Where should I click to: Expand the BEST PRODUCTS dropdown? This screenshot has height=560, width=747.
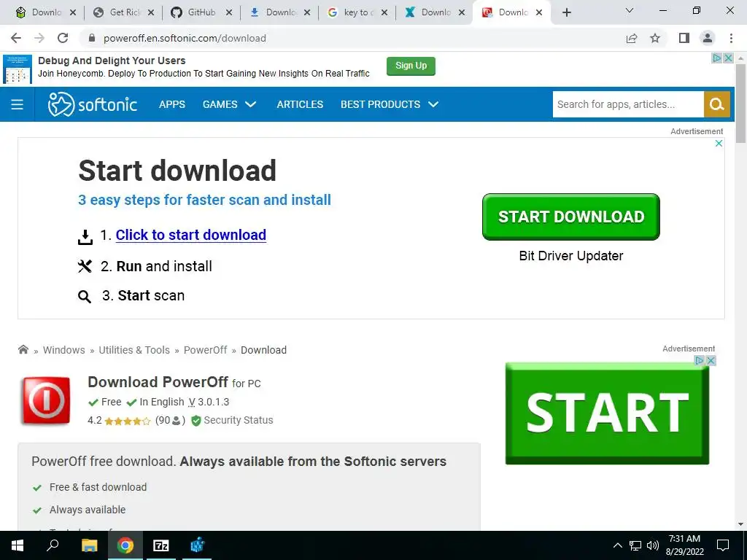point(390,104)
